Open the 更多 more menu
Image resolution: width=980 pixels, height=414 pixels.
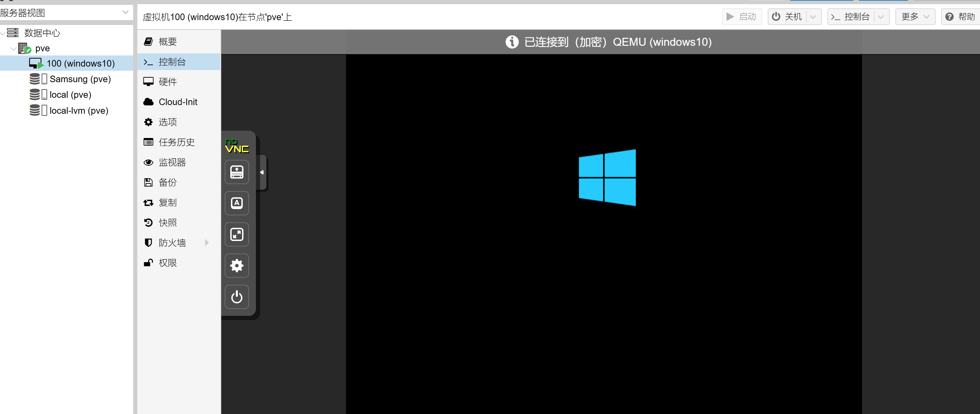pos(915,17)
